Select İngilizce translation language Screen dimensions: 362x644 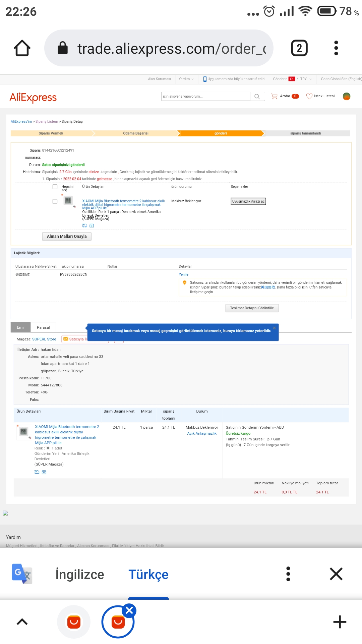[x=80, y=574]
